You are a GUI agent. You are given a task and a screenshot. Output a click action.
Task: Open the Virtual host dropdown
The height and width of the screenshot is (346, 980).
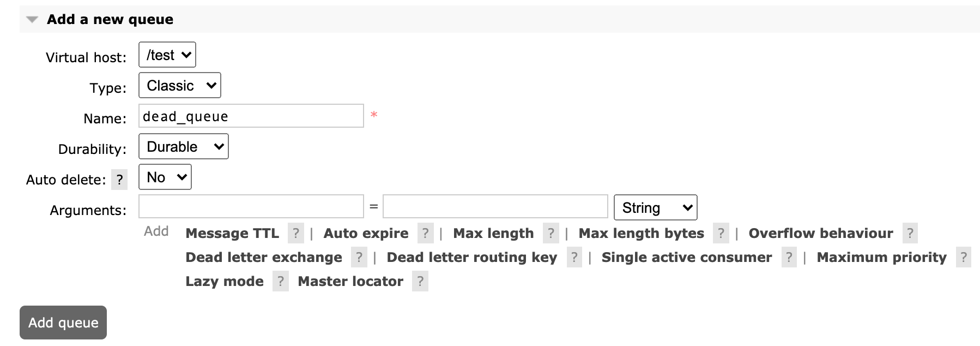click(x=167, y=55)
